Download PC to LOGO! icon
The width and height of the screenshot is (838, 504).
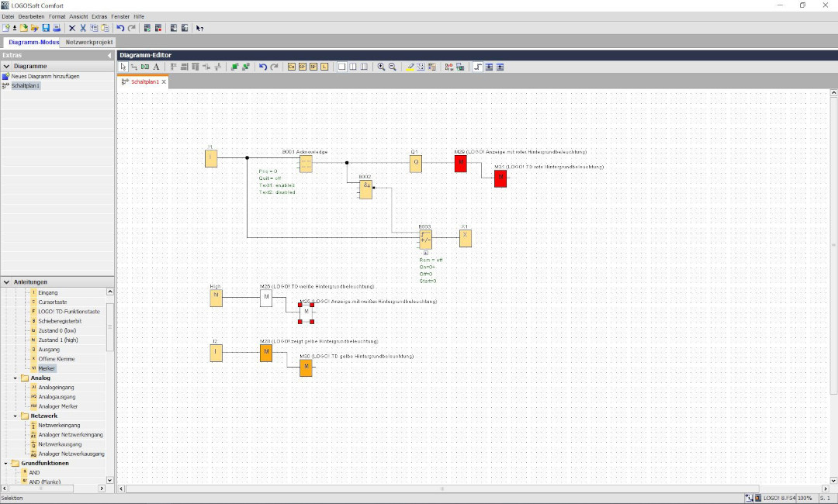[174, 28]
